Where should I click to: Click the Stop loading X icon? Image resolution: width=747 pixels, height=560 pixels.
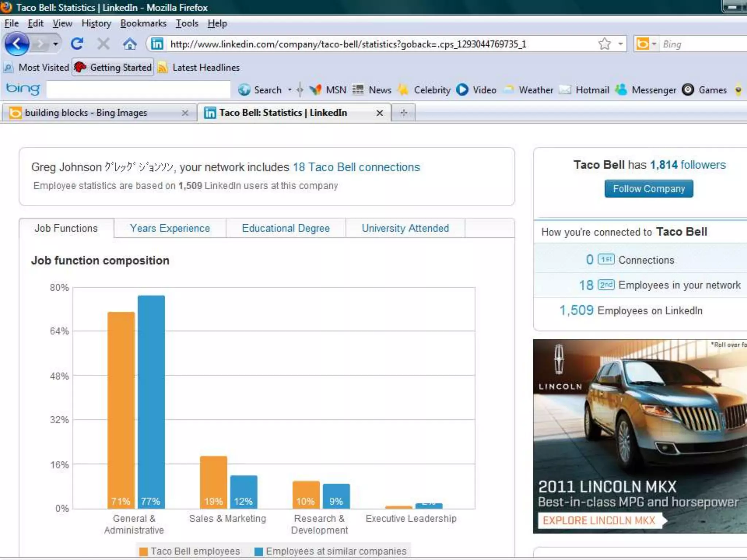(103, 44)
